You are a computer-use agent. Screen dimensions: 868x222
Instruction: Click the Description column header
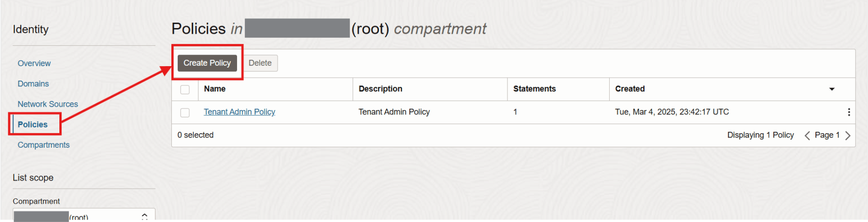[x=380, y=89]
